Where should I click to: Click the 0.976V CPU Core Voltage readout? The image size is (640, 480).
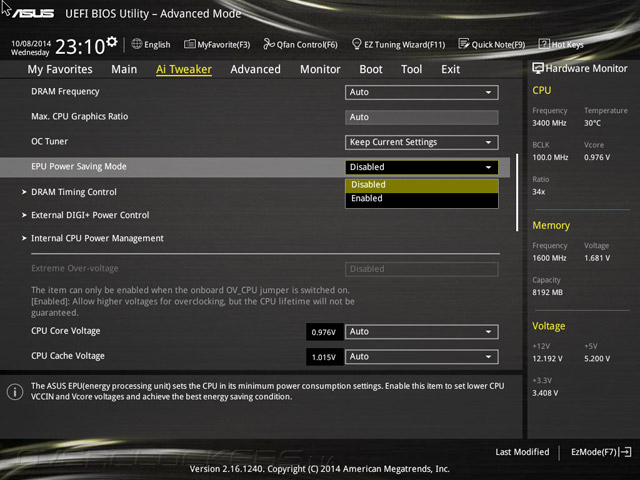324,332
